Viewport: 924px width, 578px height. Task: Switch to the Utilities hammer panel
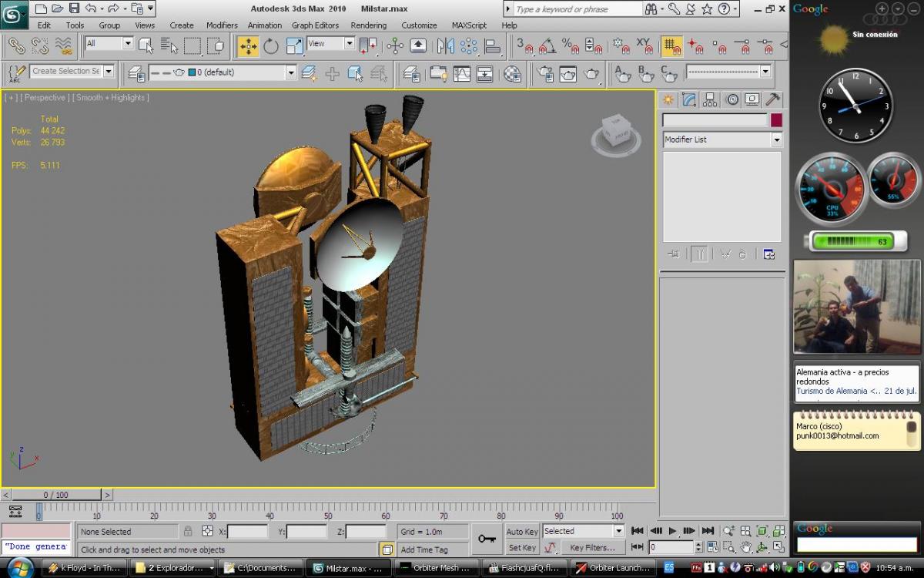[773, 99]
